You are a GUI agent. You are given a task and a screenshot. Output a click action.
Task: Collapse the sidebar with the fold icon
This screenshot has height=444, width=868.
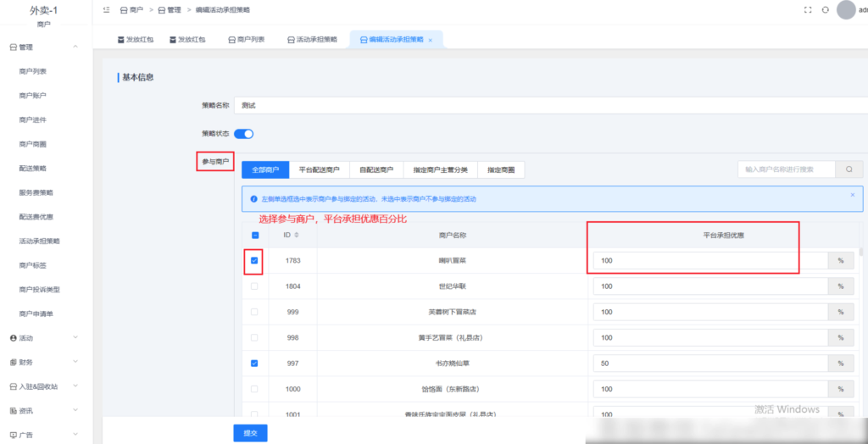tap(106, 9)
